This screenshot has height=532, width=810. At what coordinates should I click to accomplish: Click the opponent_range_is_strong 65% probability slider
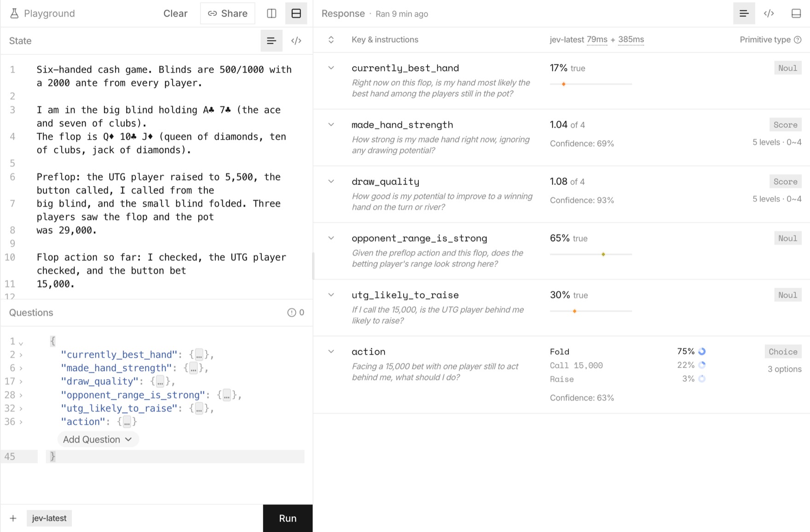[x=591, y=254]
